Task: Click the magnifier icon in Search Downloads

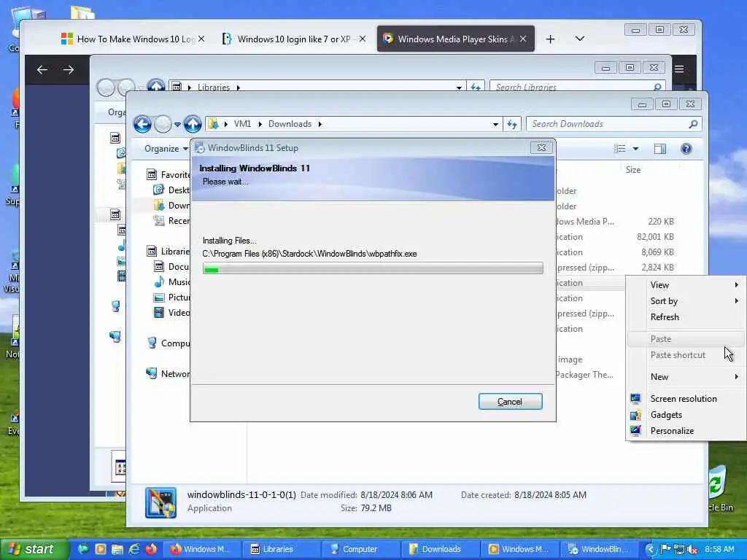Action: [693, 124]
